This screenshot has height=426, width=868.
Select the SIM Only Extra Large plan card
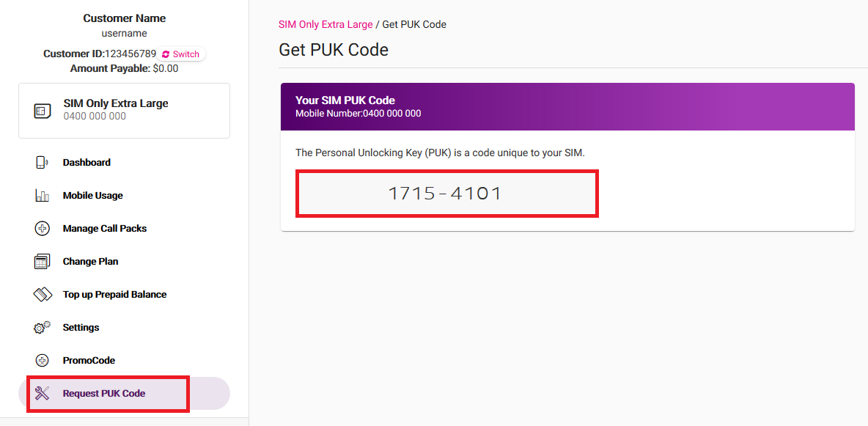click(124, 110)
